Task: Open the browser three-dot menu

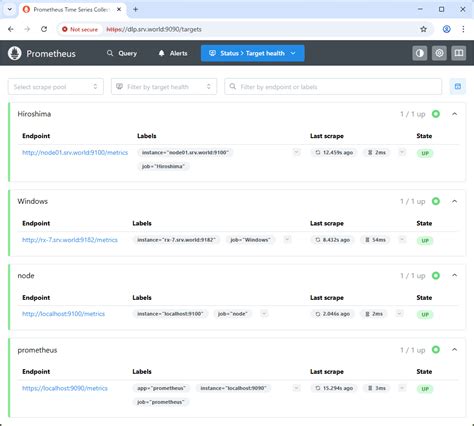Action: 463,29
